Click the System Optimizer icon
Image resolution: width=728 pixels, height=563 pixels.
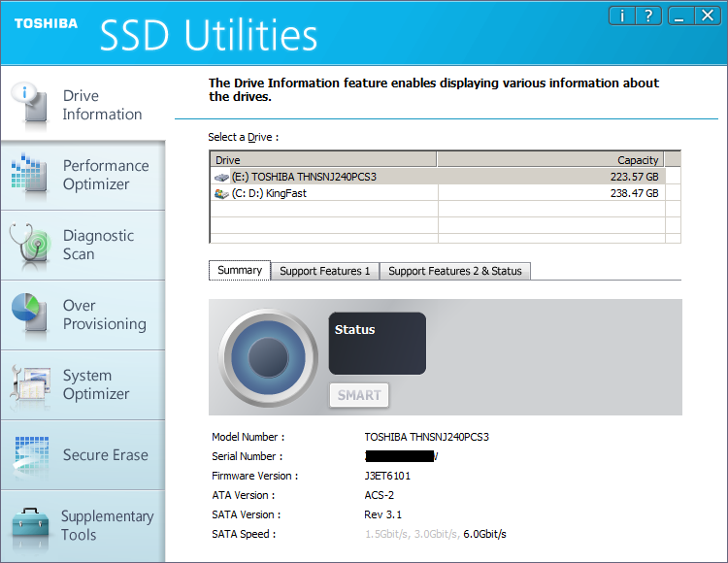pos(29,384)
